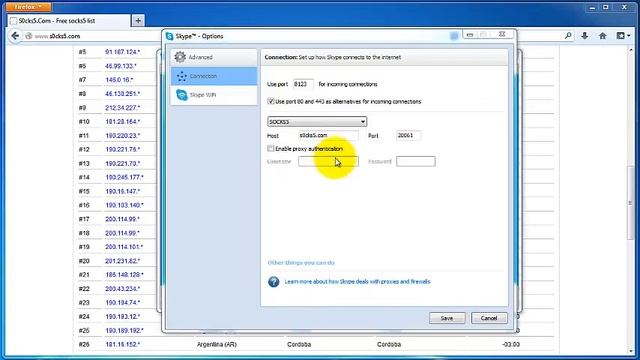Image resolution: width=640 pixels, height=360 pixels.
Task: Click proxy IP 201.231.82.* in list
Action: coord(122,261)
